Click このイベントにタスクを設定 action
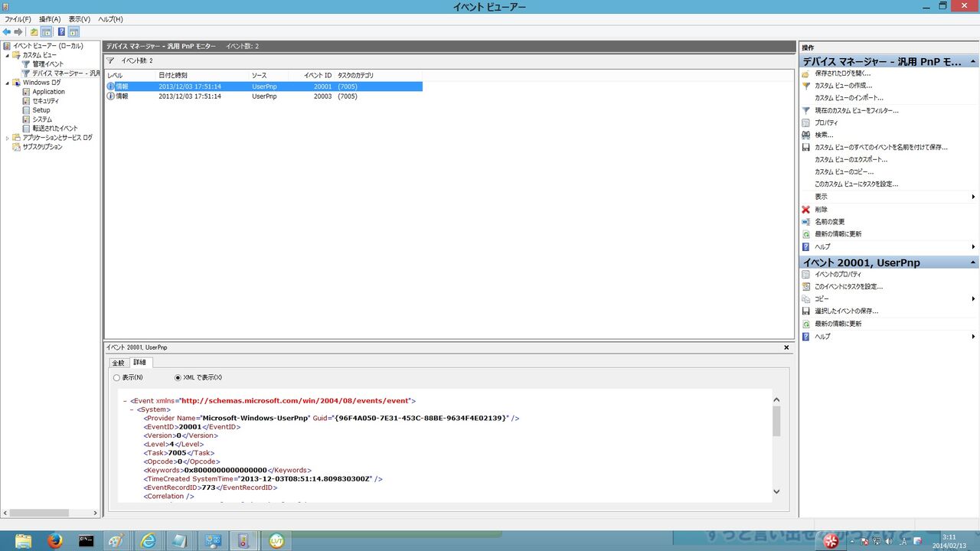Image resolution: width=980 pixels, height=551 pixels. (848, 286)
